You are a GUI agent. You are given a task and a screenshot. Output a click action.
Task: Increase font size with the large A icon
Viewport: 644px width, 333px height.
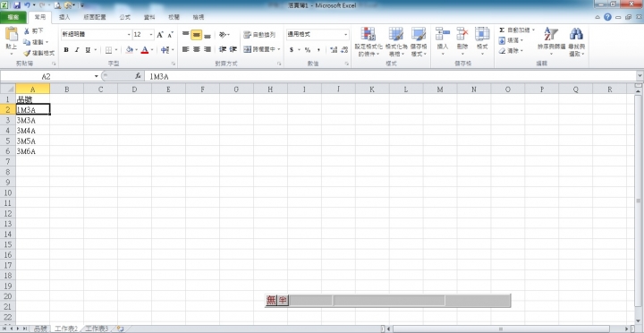click(160, 35)
